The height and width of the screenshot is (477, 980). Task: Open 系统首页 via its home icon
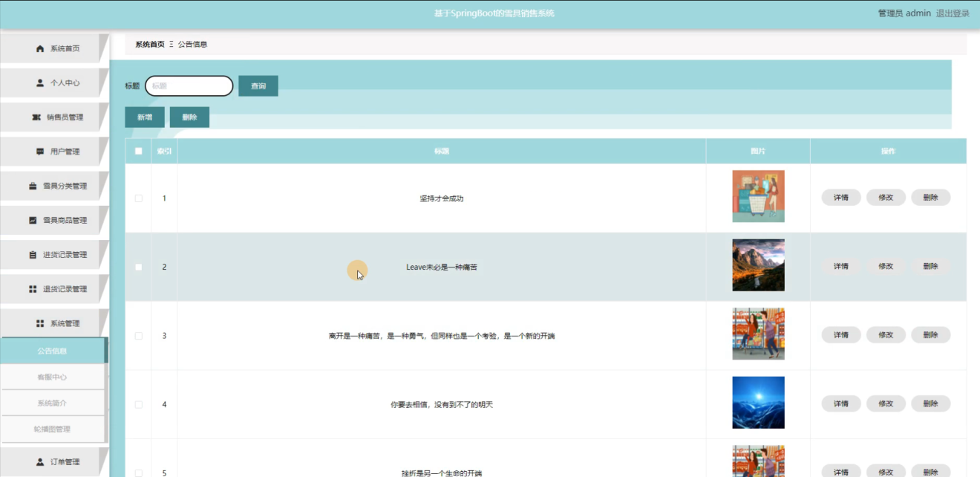40,49
